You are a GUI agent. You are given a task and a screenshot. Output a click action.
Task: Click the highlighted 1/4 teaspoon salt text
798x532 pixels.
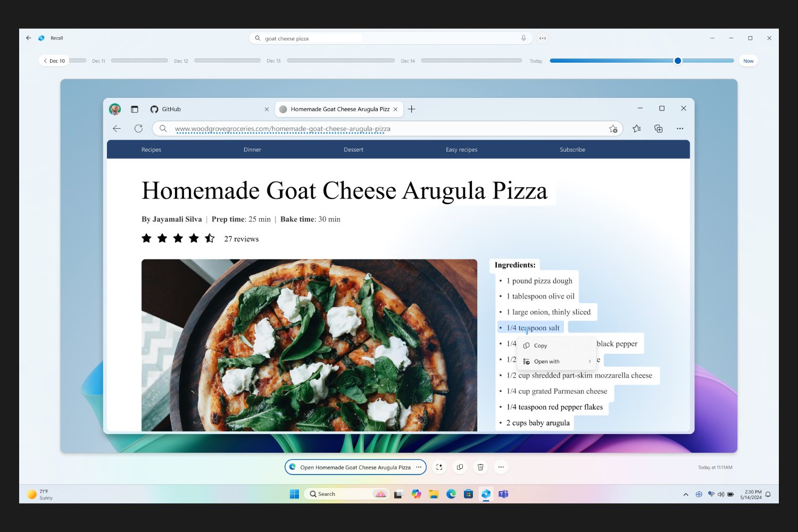[533, 328]
